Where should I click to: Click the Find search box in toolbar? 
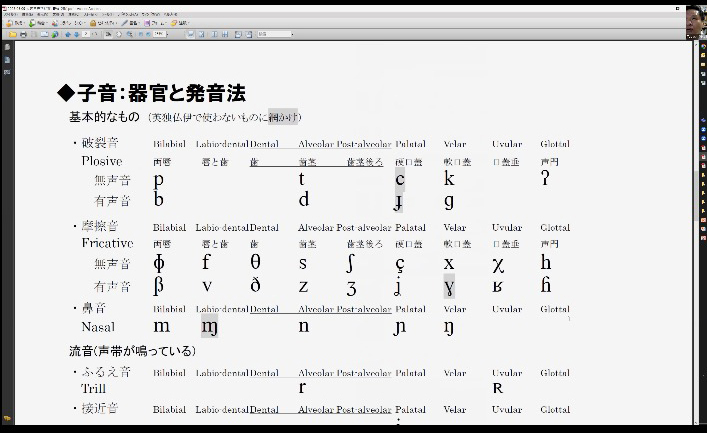click(x=275, y=34)
